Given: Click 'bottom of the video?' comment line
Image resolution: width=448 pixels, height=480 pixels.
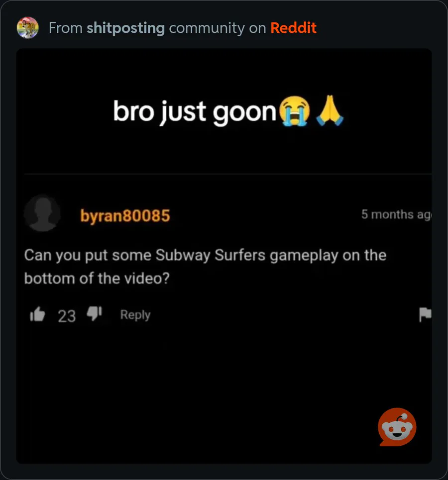Looking at the screenshot, I should 97,279.
